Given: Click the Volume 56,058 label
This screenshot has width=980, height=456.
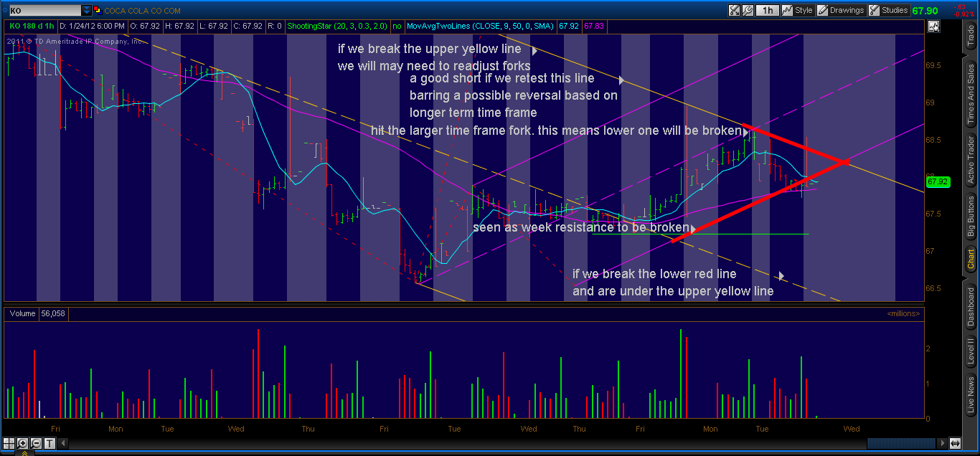Looking at the screenshot, I should pyautogui.click(x=36, y=313).
